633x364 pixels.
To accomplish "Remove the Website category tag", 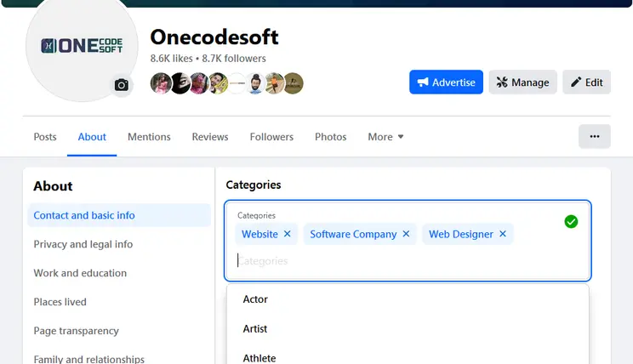I will 287,234.
